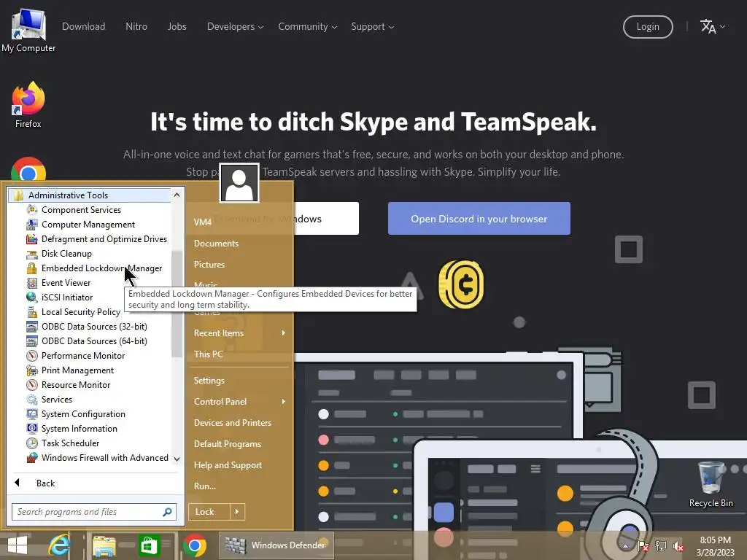Image resolution: width=747 pixels, height=560 pixels.
Task: Expand the Support dropdown on Discord site
Action: tap(373, 27)
